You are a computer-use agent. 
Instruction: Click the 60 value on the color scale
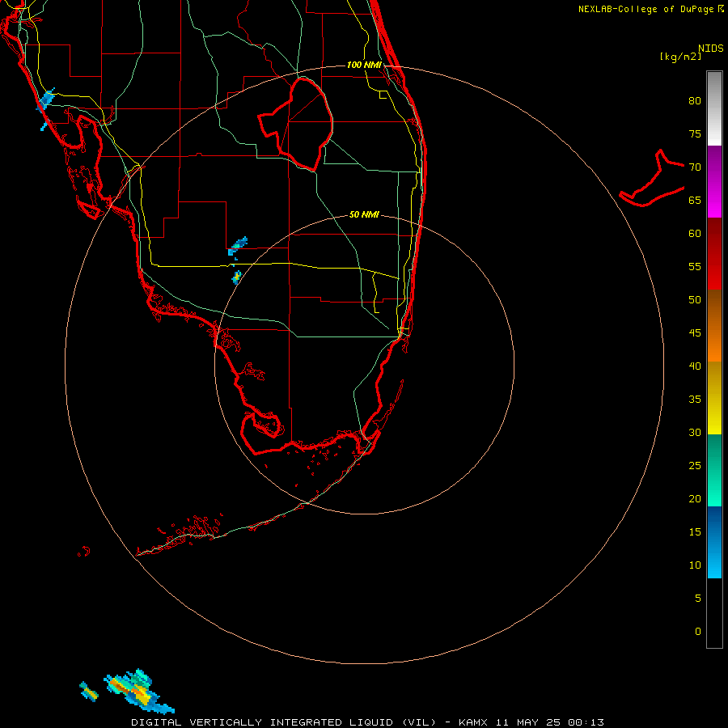click(x=695, y=234)
